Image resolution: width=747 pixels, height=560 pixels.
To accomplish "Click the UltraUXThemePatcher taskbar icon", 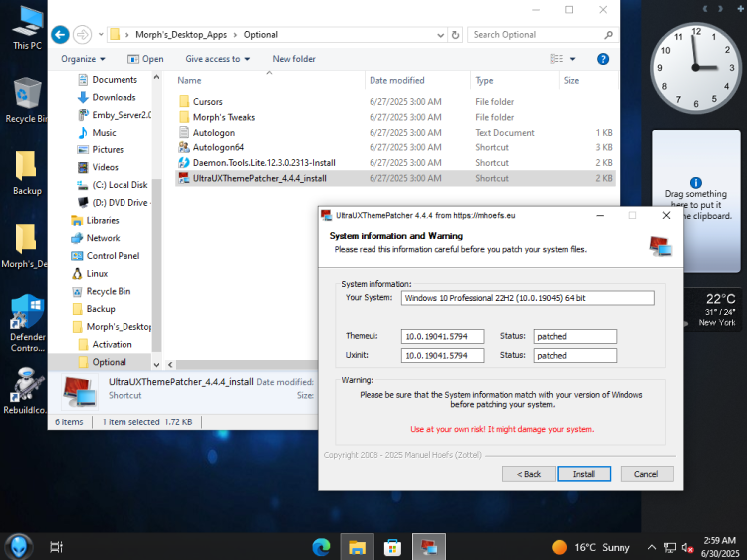I will pos(428,547).
